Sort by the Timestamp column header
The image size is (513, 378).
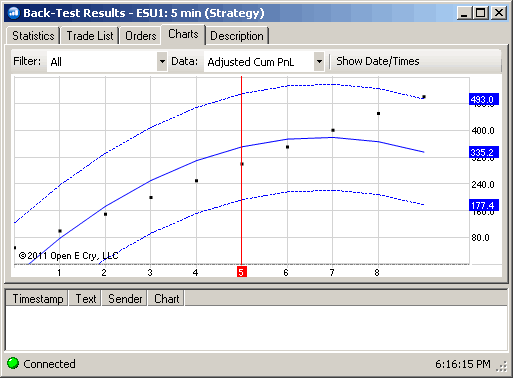tap(38, 298)
